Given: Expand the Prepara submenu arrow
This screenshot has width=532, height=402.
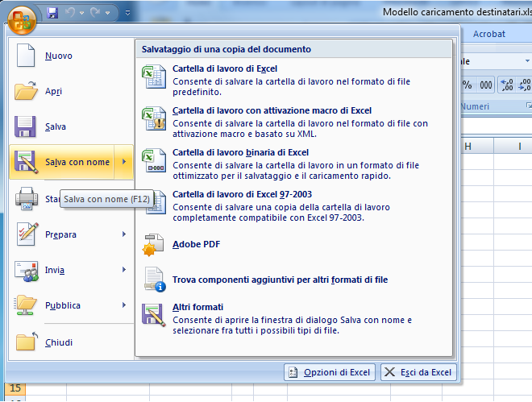Looking at the screenshot, I should coord(124,234).
